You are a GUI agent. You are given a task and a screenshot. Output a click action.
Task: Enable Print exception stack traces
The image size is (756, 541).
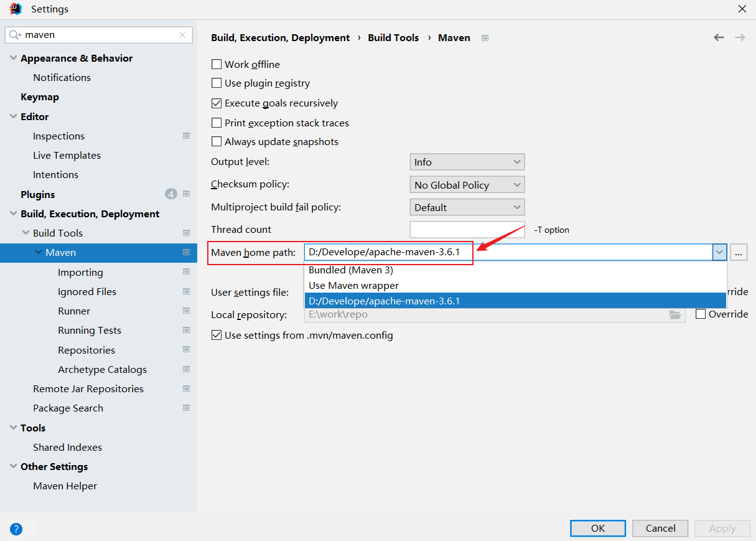(217, 123)
